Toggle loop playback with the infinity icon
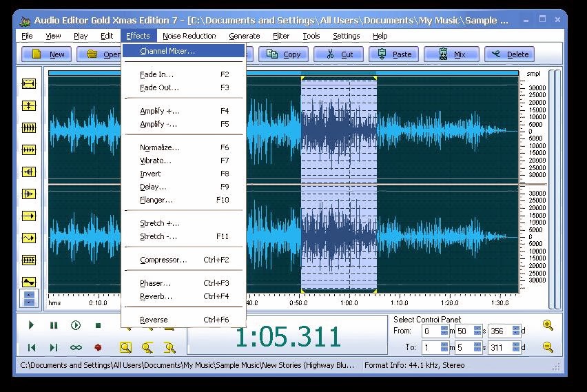Viewport: 587px width, 392px height. pos(76,347)
